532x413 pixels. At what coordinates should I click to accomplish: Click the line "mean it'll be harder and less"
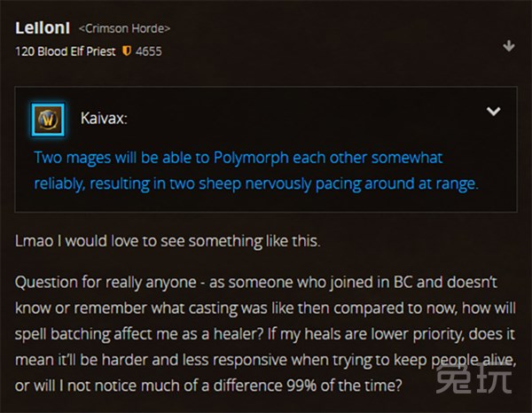pyautogui.click(x=266, y=360)
